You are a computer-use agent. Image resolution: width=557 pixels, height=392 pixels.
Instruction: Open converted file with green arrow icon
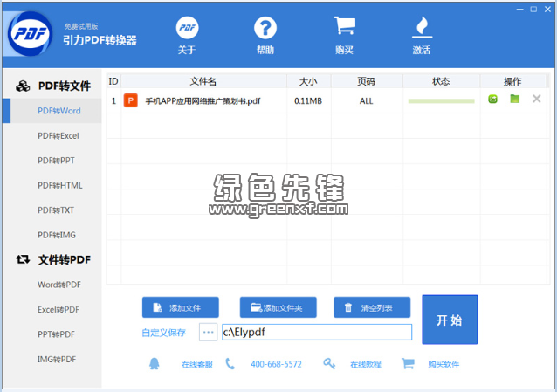point(492,100)
